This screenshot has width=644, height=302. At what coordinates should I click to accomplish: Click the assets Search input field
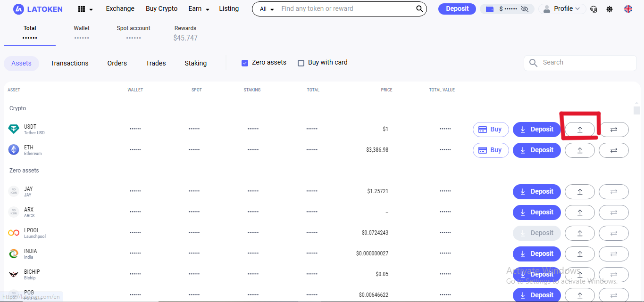click(x=585, y=63)
